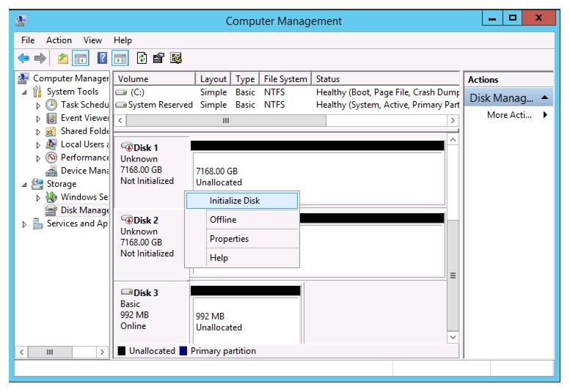Sort by the File System column header
The height and width of the screenshot is (392, 570).
(x=285, y=78)
